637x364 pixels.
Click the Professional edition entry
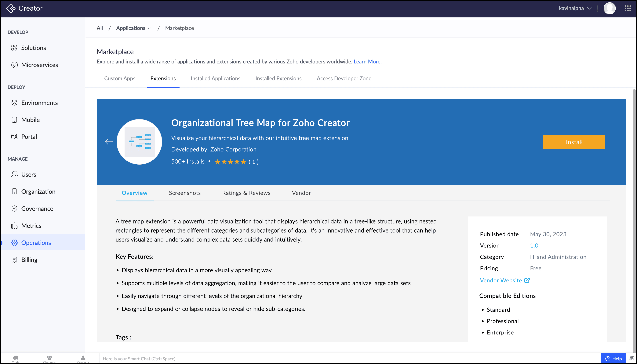[502, 321]
